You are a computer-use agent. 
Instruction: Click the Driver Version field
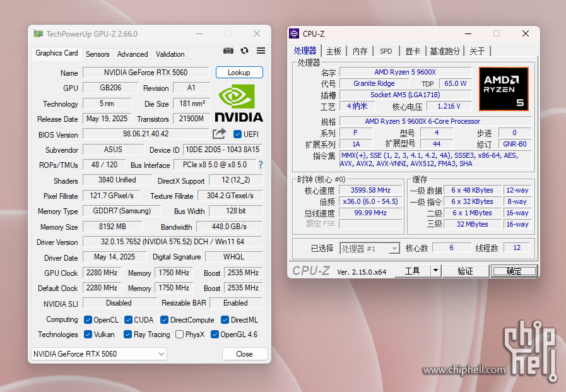point(172,242)
